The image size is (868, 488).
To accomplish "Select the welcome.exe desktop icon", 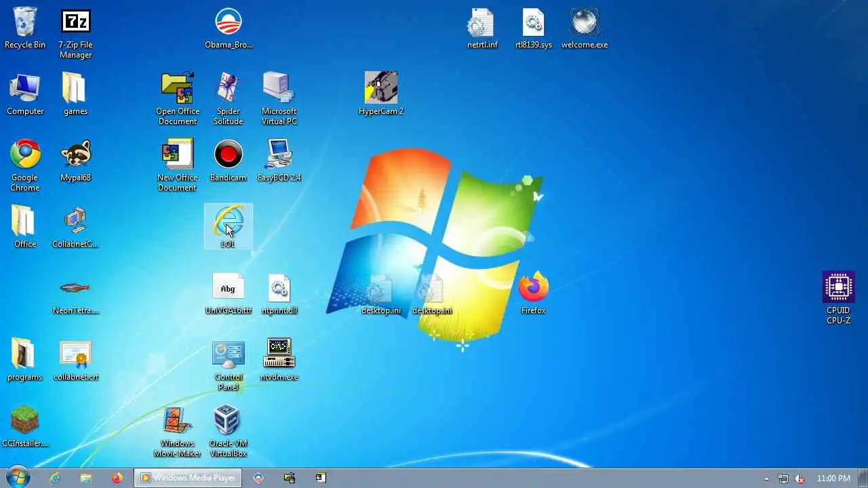I will click(584, 28).
